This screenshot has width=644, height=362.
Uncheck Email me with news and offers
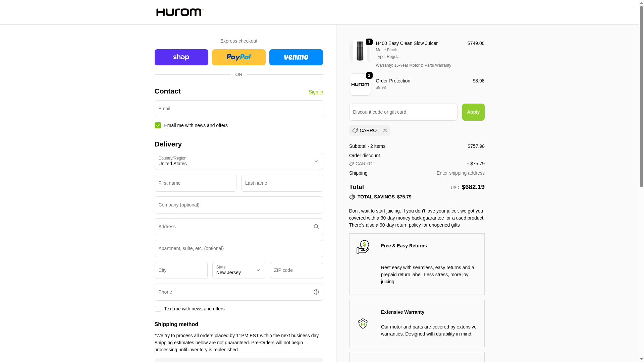(158, 125)
